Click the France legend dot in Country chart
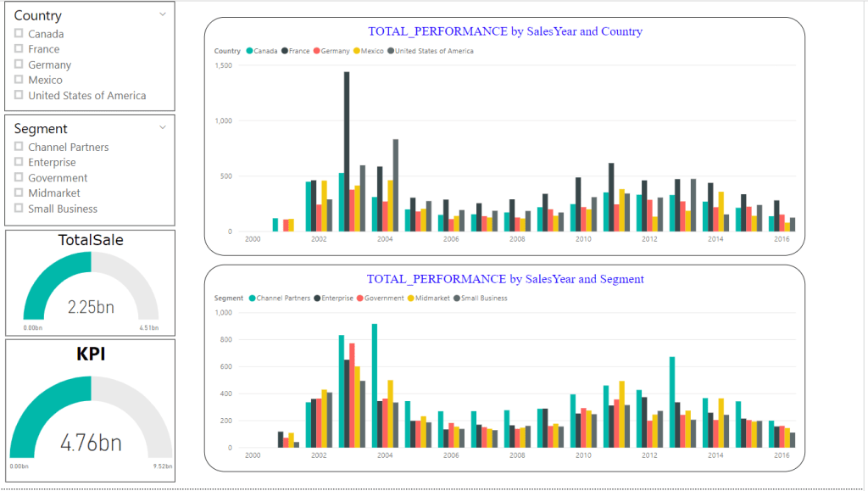This screenshot has width=868, height=491. coord(285,51)
